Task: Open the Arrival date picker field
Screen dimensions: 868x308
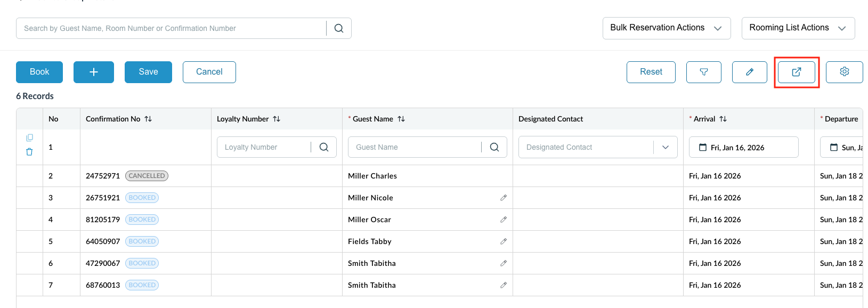Action: (743, 148)
